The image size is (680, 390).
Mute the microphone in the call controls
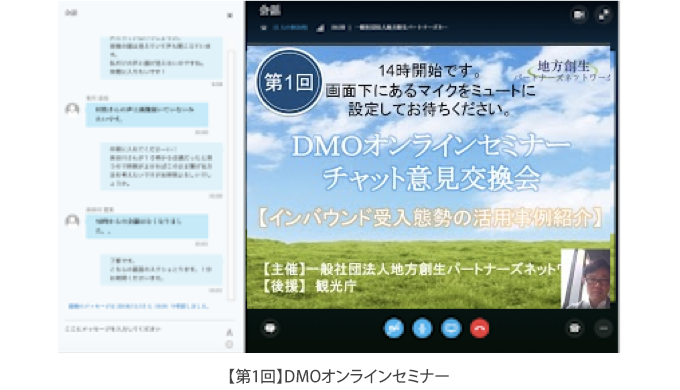click(422, 328)
